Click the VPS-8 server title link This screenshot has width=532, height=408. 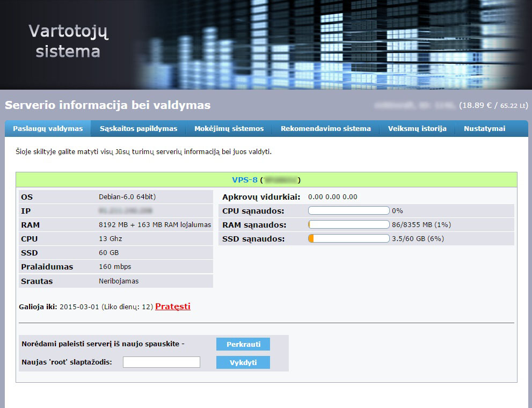point(245,180)
